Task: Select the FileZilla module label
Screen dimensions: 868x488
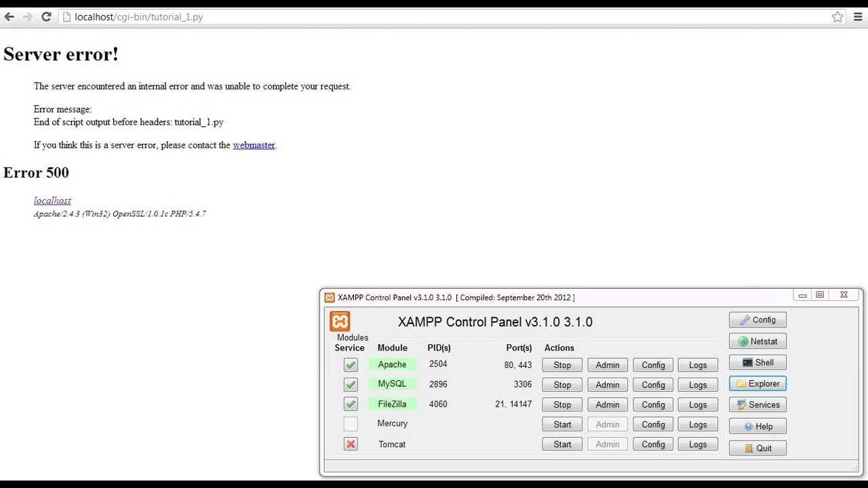Action: pyautogui.click(x=392, y=404)
